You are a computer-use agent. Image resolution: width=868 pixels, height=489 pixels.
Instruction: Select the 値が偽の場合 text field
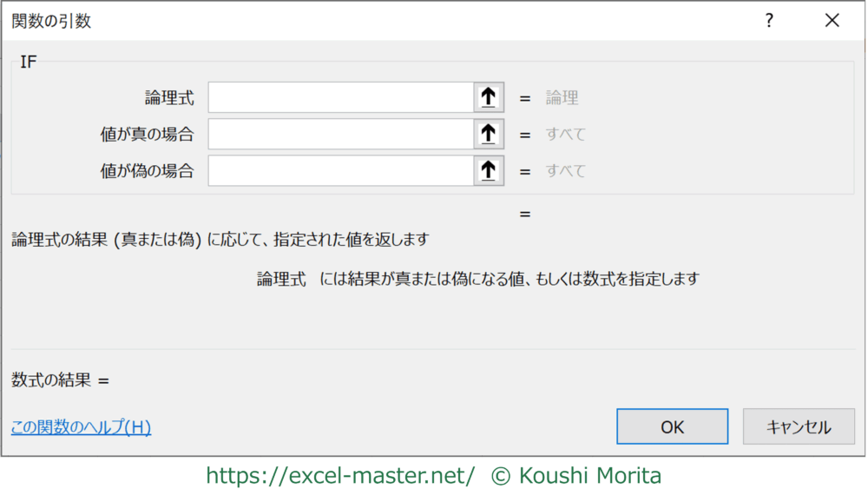tap(340, 171)
